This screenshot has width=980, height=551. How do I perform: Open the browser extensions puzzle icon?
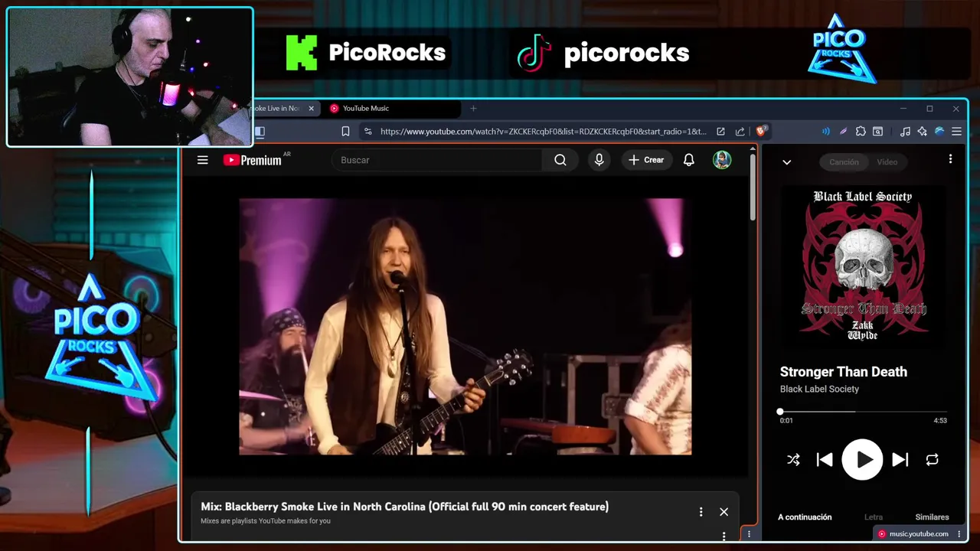coord(861,132)
